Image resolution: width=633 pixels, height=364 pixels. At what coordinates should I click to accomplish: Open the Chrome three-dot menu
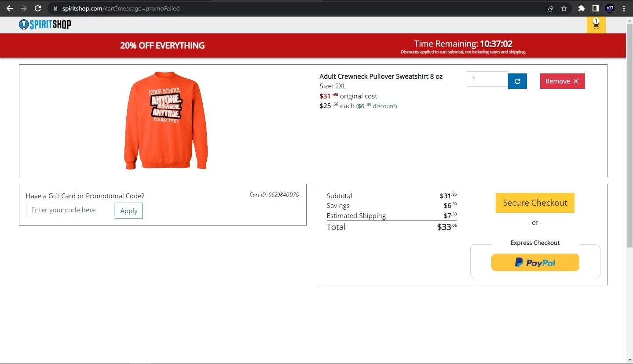624,8
